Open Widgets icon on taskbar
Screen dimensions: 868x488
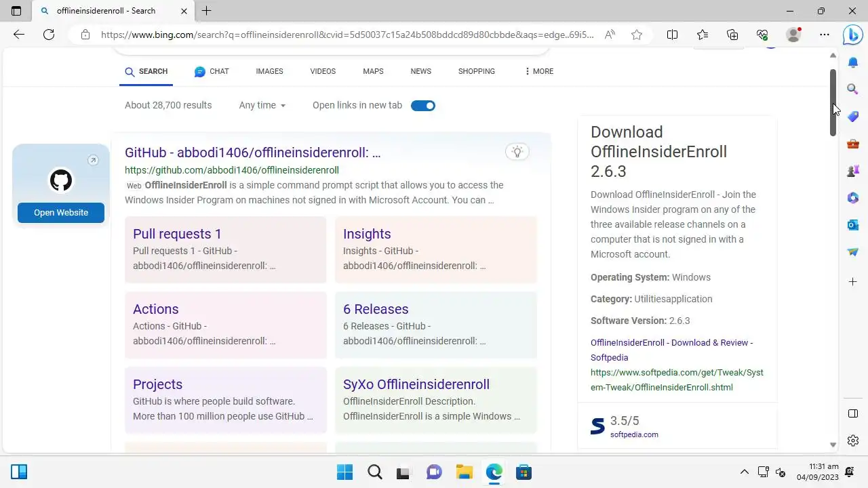tap(19, 472)
